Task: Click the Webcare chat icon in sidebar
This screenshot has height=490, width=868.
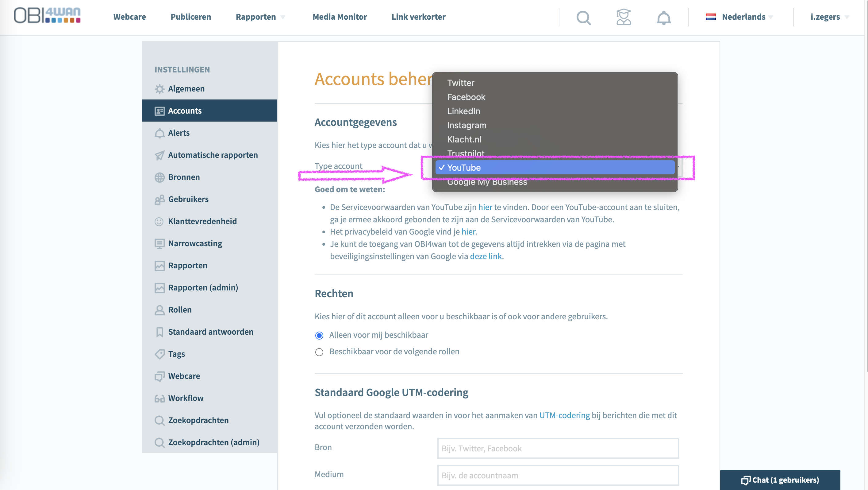Action: click(159, 376)
